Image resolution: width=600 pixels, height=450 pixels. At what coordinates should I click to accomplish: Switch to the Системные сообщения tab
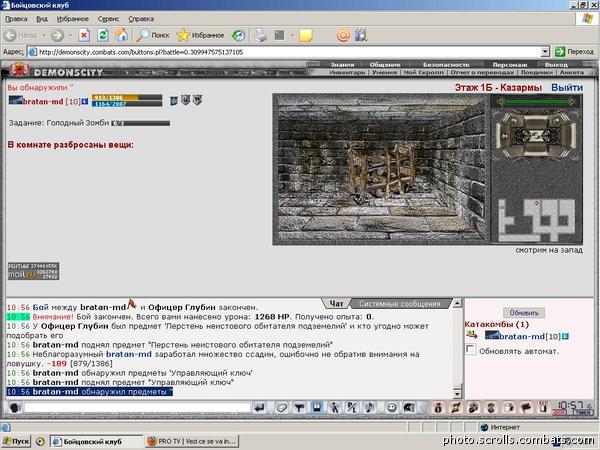point(399,303)
